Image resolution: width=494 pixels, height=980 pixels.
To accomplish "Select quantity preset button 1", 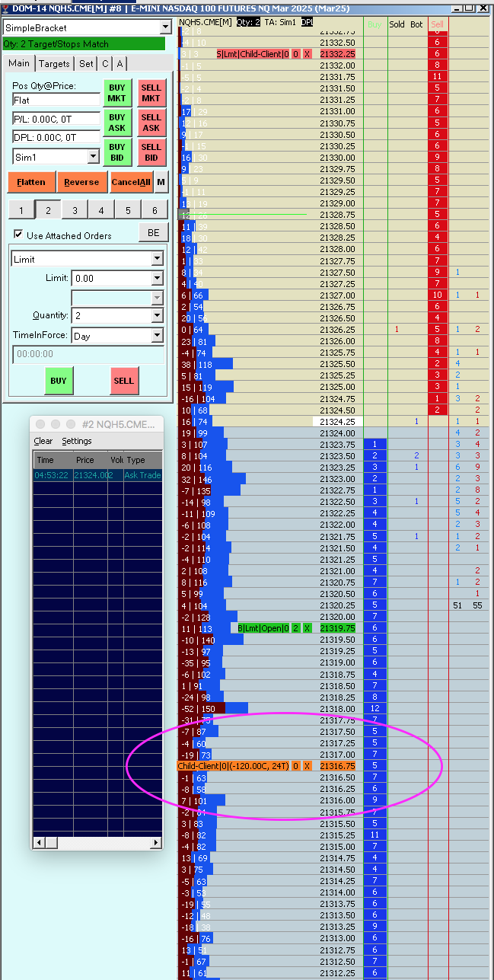I will 21,211.
